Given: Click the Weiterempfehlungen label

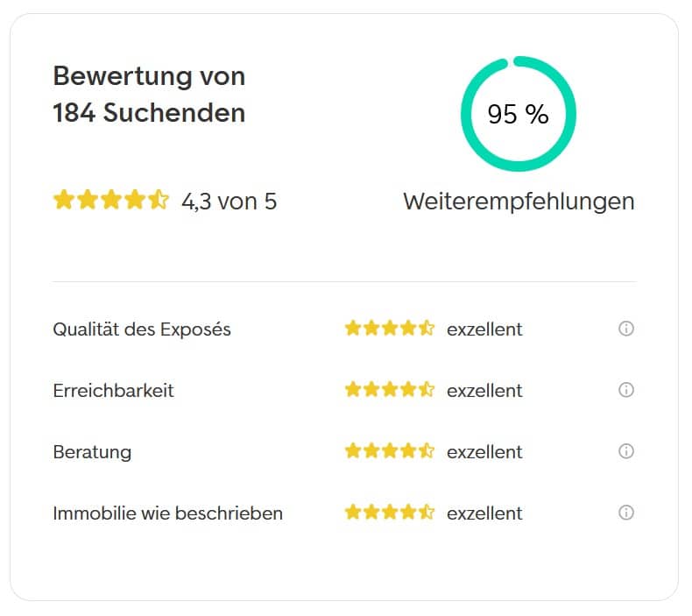Looking at the screenshot, I should pos(519,202).
